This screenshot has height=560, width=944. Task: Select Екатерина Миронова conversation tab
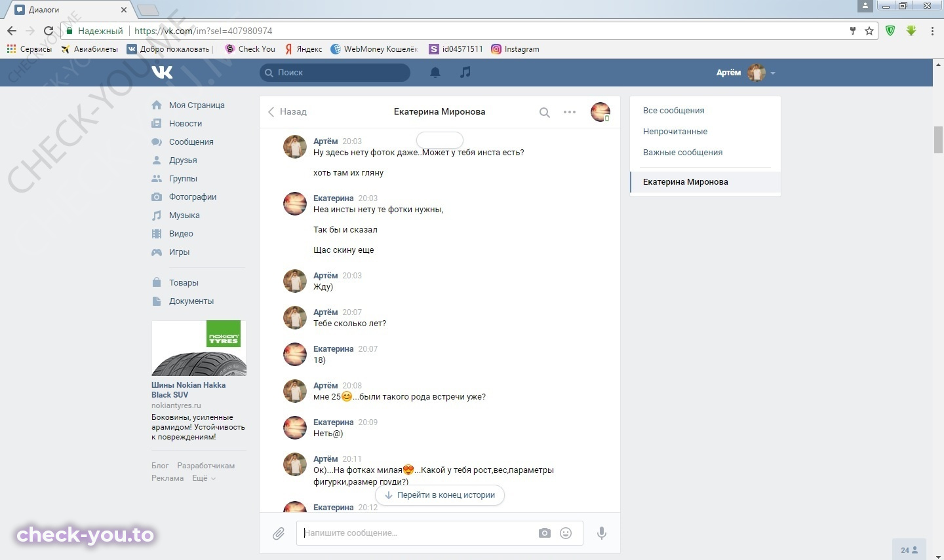pos(705,182)
